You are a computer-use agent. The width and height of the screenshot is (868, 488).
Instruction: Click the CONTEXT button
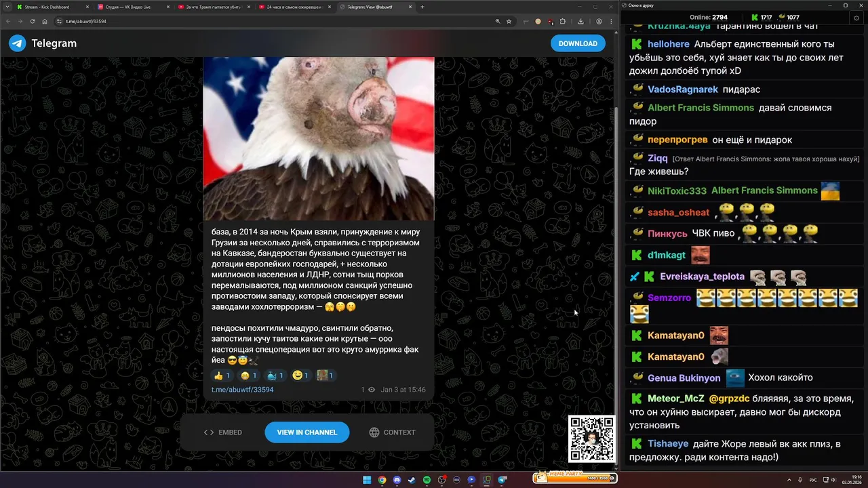coord(393,432)
